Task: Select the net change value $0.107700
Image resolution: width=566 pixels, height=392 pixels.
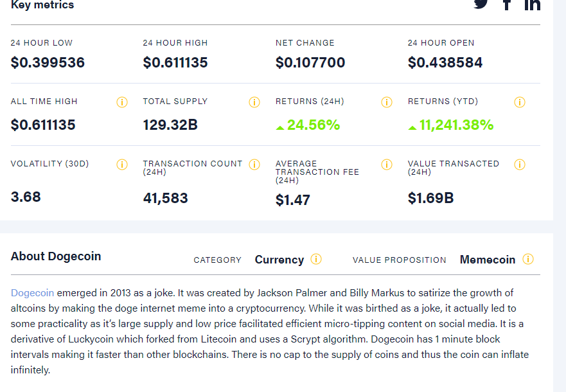Action: click(310, 62)
